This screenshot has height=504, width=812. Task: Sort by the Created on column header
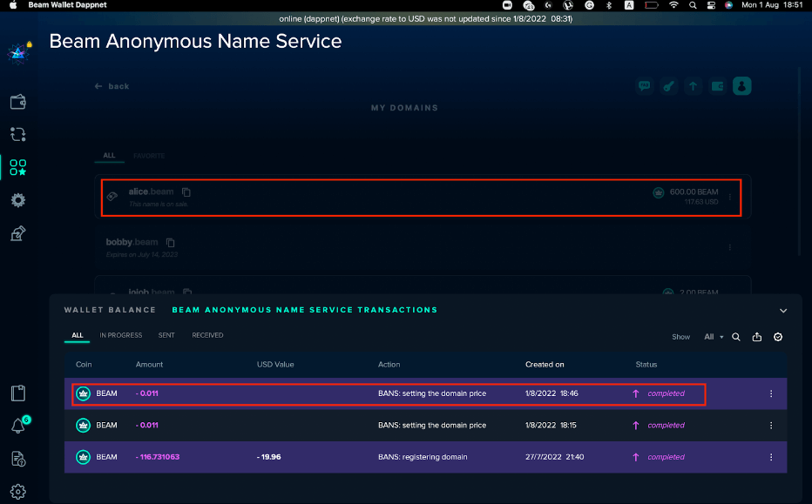click(x=545, y=365)
